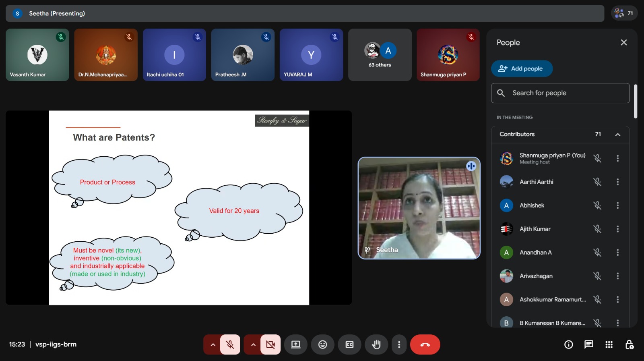Click the Add people button
This screenshot has width=644, height=361.
coord(522,68)
